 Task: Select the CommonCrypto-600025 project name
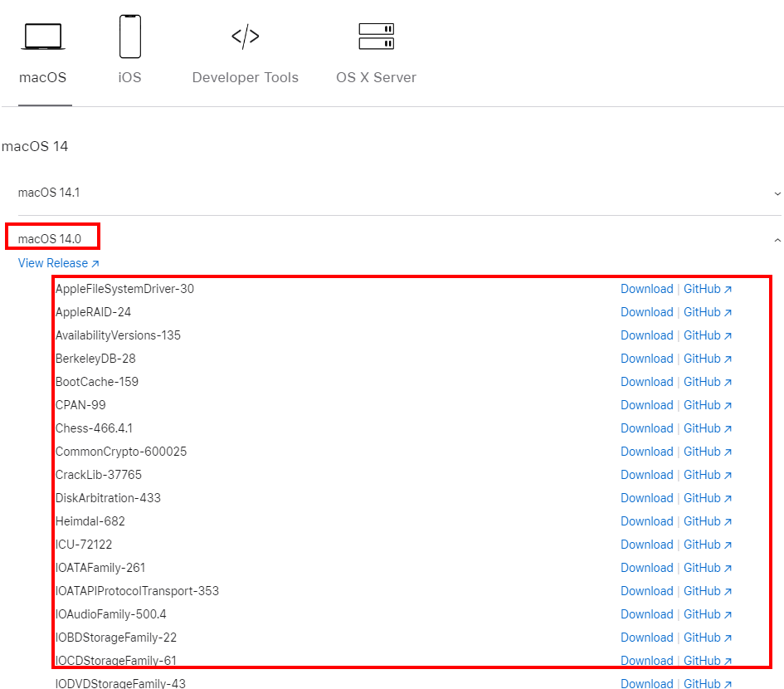tap(121, 452)
